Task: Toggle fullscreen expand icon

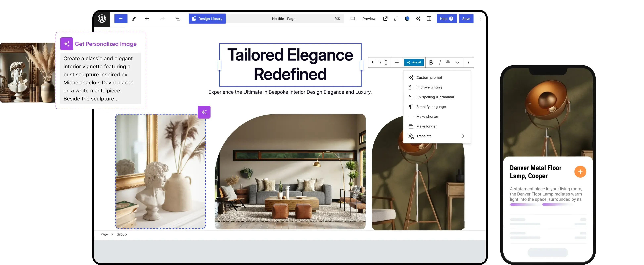Action: (396, 19)
